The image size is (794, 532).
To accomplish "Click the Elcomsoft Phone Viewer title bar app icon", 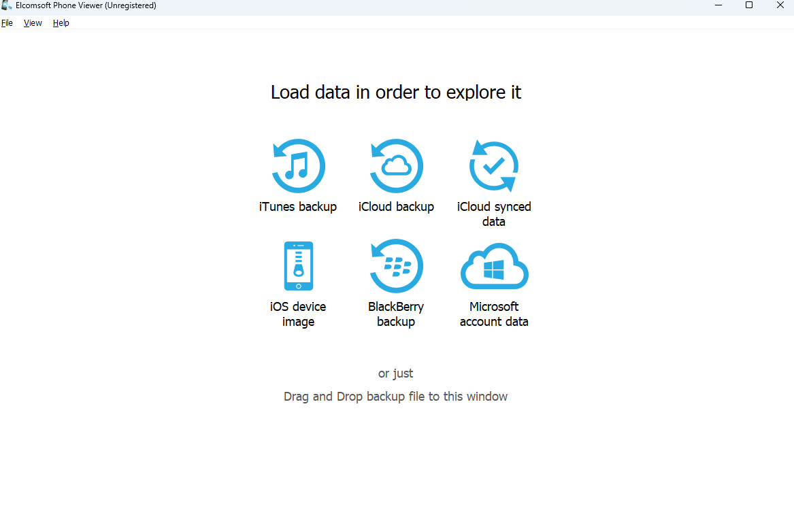I will coord(7,5).
